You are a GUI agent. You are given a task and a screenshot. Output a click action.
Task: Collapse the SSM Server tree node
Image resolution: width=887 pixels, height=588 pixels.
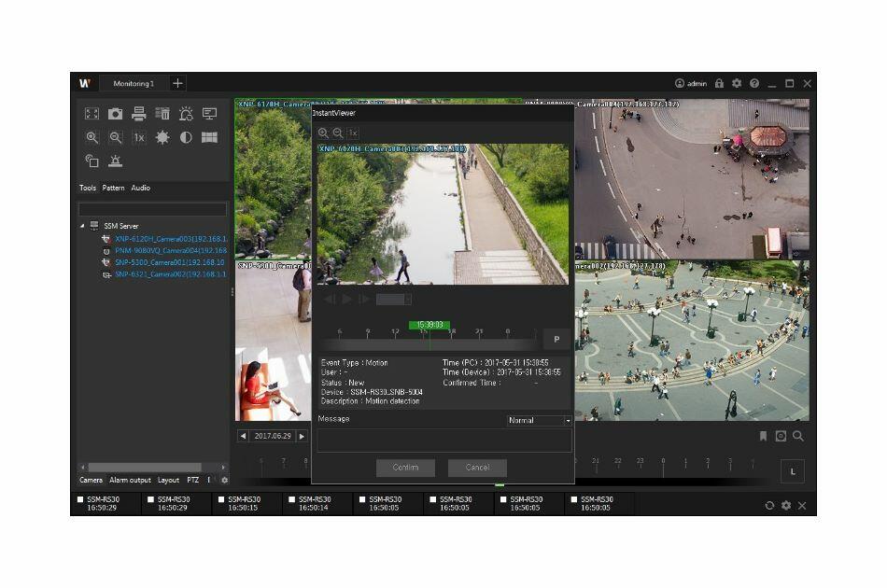click(81, 226)
